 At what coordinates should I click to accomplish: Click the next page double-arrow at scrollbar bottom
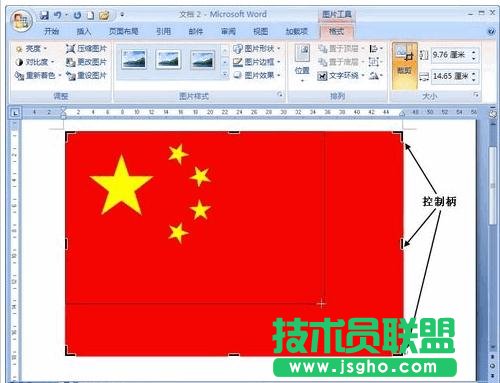pos(493,376)
